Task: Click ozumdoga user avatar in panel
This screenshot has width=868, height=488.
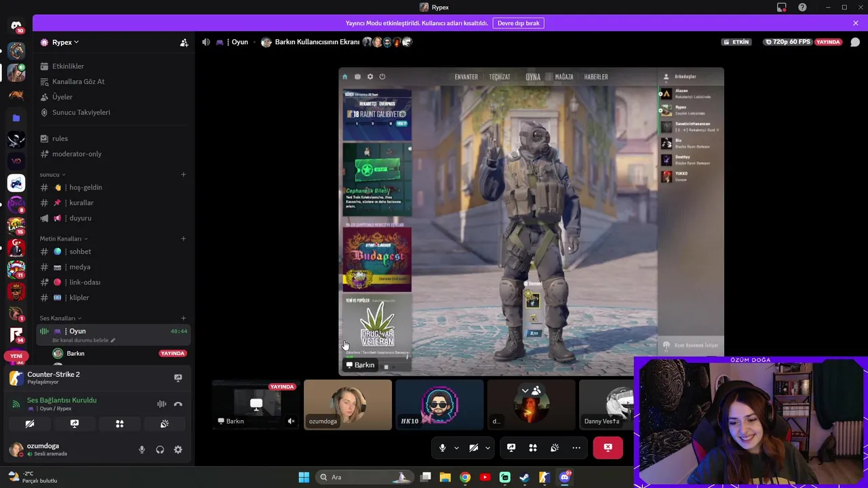Action: click(16, 449)
